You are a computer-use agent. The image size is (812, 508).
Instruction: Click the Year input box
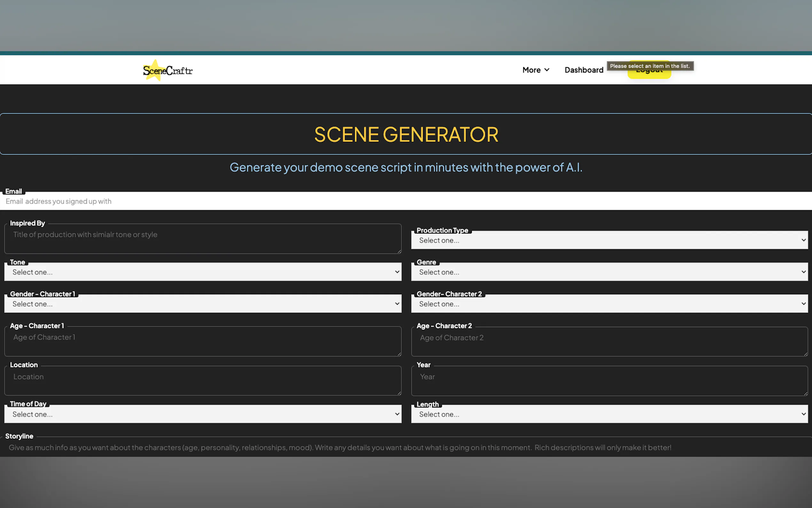[609, 380]
